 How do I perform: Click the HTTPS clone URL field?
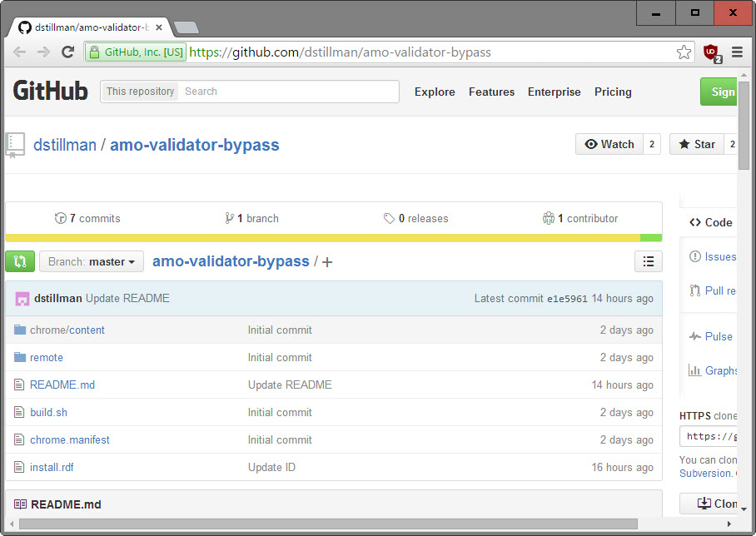tap(709, 436)
